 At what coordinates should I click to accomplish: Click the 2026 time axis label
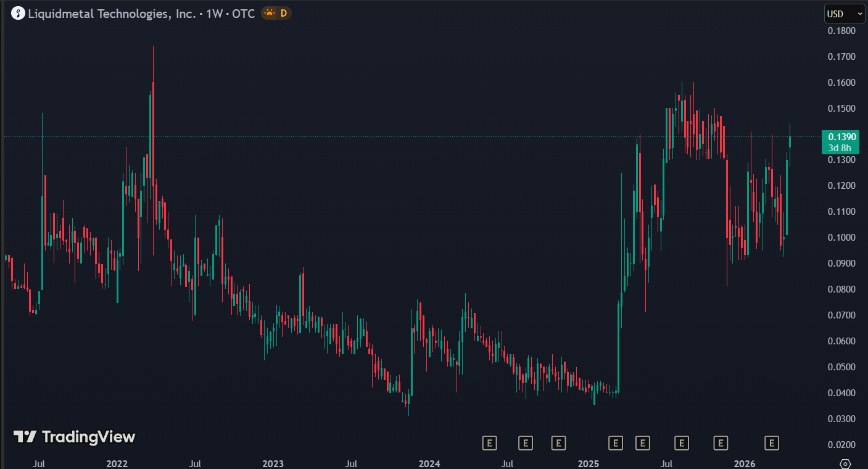745,463
